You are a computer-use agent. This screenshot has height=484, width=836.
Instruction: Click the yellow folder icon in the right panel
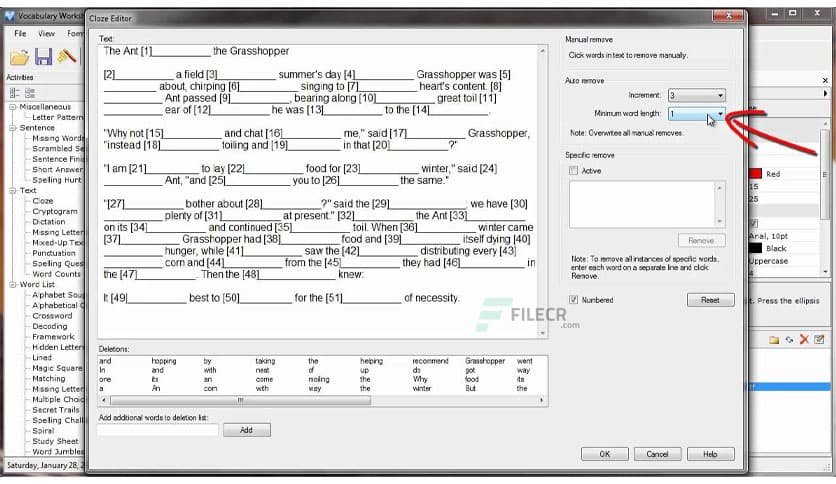[774, 340]
